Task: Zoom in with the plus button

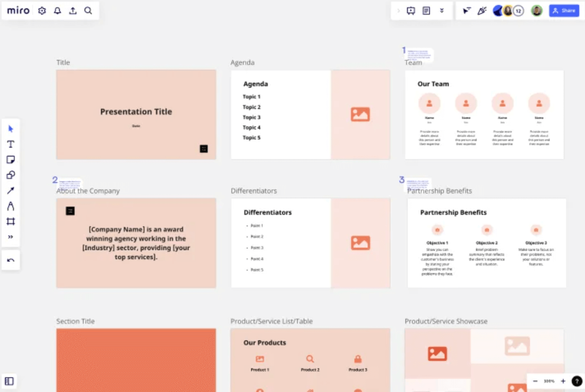Action: tap(563, 381)
